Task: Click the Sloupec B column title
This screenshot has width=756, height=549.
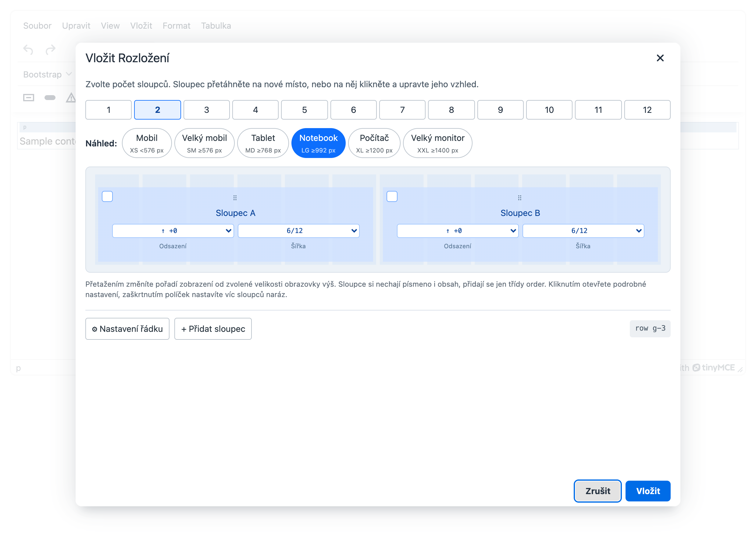Action: pyautogui.click(x=520, y=213)
